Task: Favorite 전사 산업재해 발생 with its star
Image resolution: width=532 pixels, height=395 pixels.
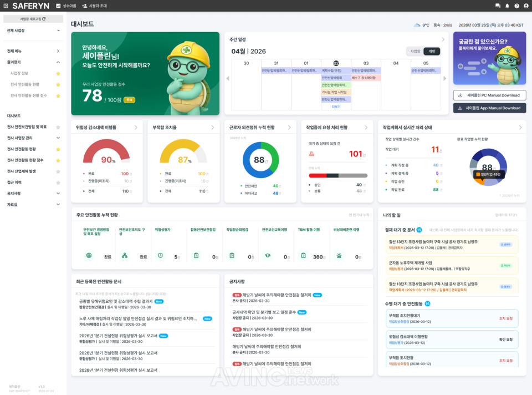Action: pos(58,171)
